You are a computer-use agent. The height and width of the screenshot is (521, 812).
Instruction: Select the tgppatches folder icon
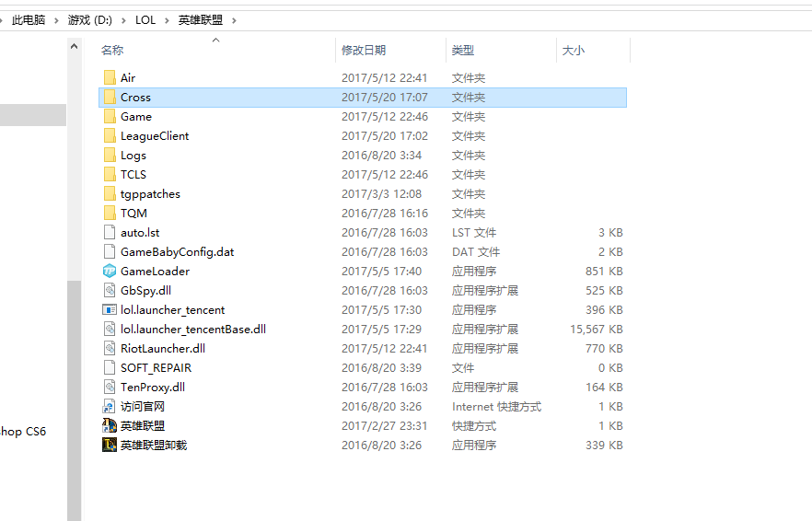110,193
